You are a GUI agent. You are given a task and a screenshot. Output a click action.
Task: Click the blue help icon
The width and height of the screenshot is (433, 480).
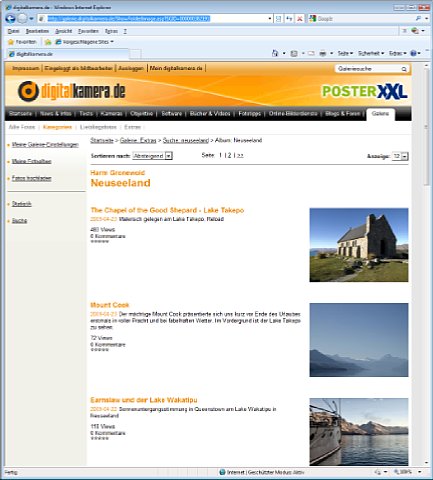click(414, 53)
